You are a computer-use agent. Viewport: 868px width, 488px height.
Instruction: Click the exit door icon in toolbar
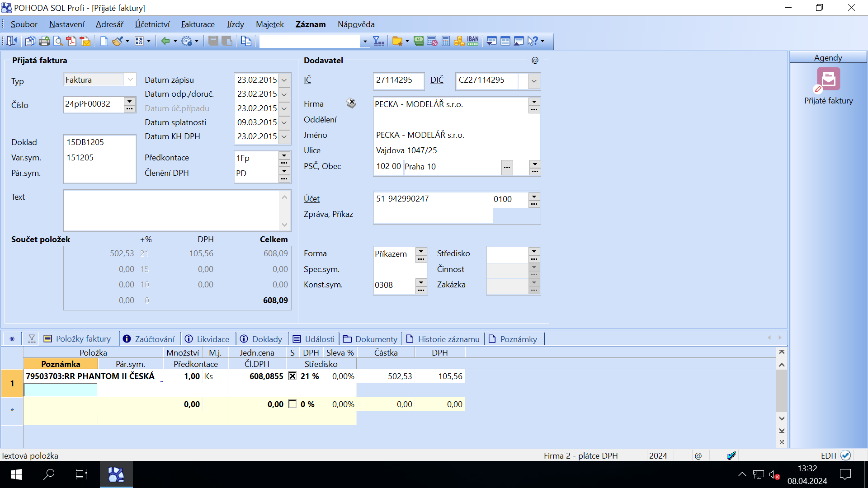coord(12,41)
